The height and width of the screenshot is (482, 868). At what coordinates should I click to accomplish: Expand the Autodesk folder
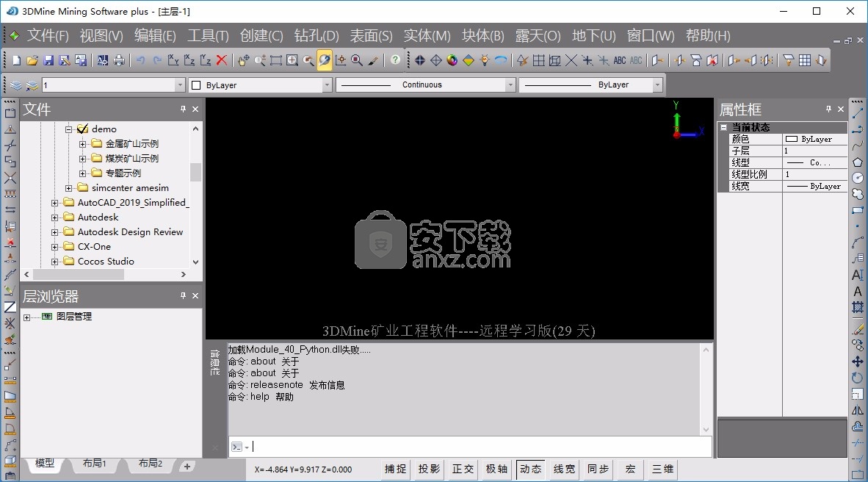[x=55, y=217]
